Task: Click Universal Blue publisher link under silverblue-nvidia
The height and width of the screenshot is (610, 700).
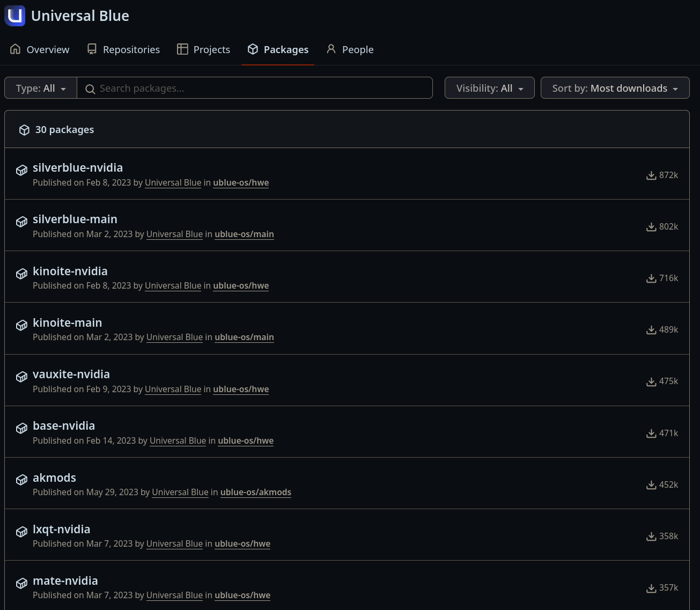Action: [x=173, y=182]
